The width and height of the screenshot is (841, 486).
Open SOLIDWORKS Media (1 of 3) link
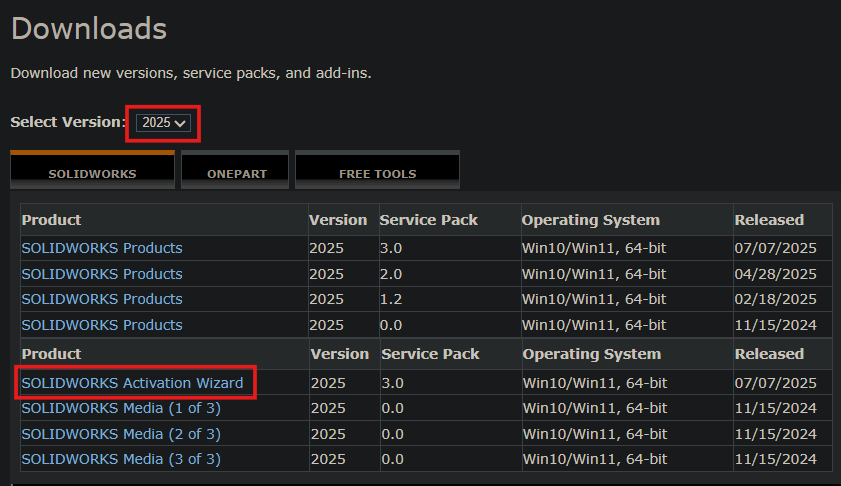click(121, 408)
